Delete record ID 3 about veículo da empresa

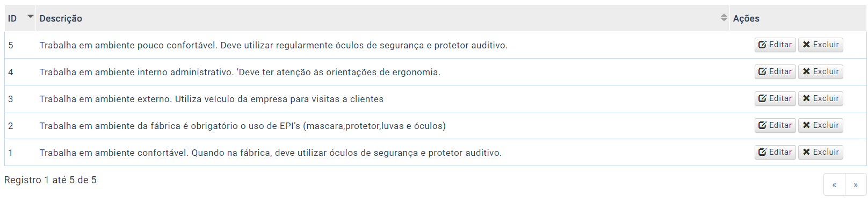(x=820, y=98)
